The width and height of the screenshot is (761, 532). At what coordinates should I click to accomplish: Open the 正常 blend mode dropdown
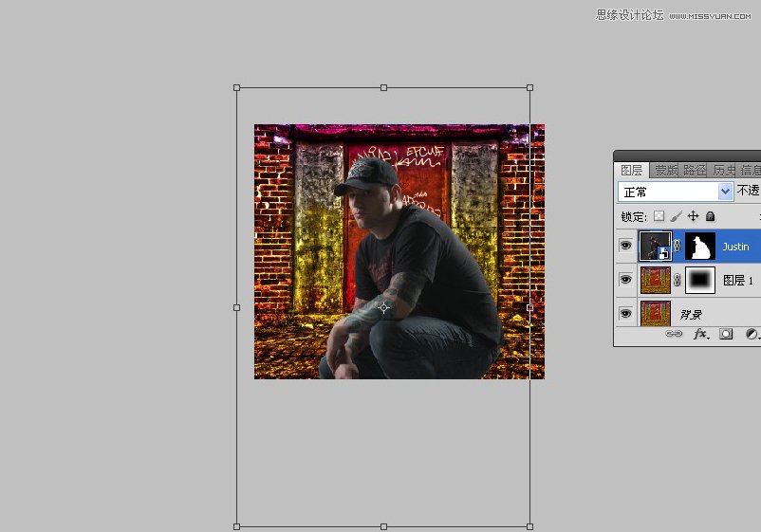(675, 192)
